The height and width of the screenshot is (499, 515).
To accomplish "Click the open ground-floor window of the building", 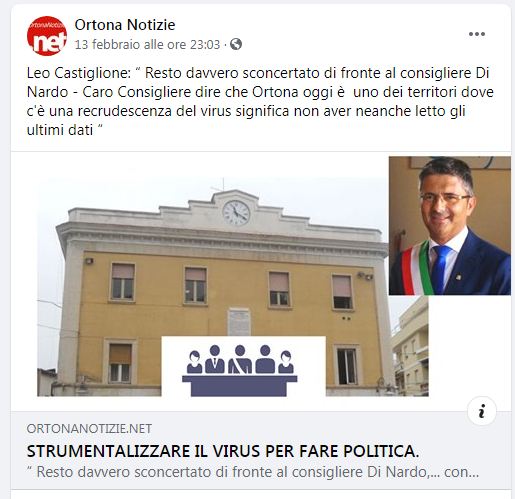I will coord(347,366).
